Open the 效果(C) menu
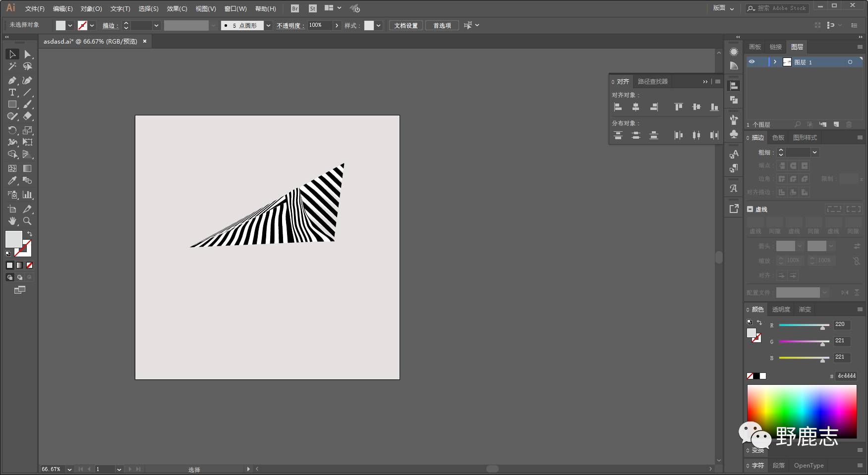Viewport: 868px width, 475px height. (x=176, y=8)
